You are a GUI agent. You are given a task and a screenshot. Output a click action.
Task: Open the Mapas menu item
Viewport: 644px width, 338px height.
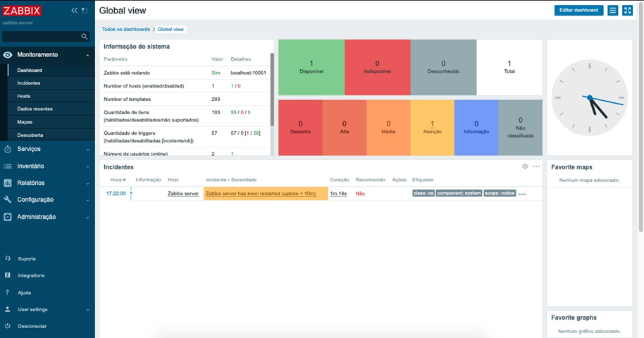click(x=25, y=122)
